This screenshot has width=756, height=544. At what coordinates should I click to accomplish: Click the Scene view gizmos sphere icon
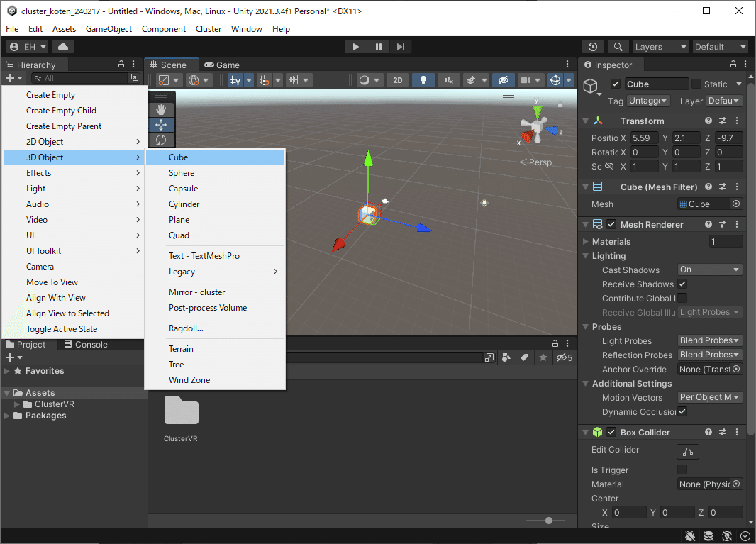[555, 80]
